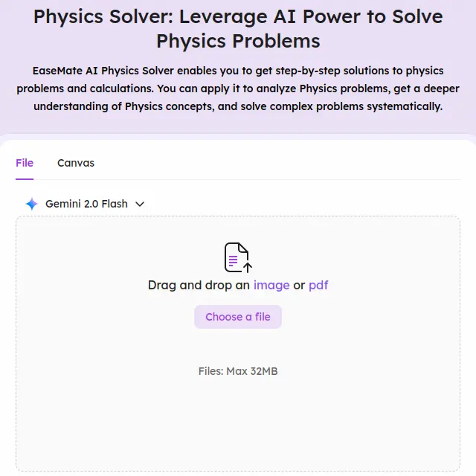Click the purple underline beneath the File tab

pos(25,178)
